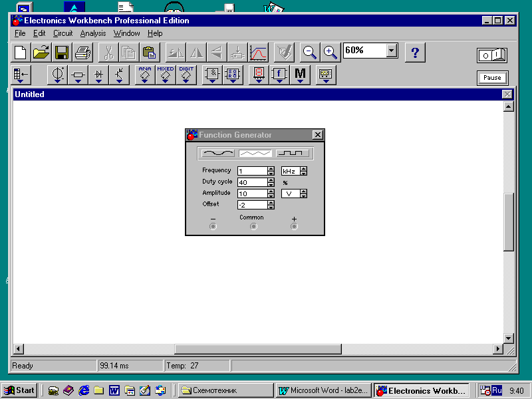The image size is (532, 399).
Task: Change the amplitude unit V spinner
Action: click(x=304, y=194)
